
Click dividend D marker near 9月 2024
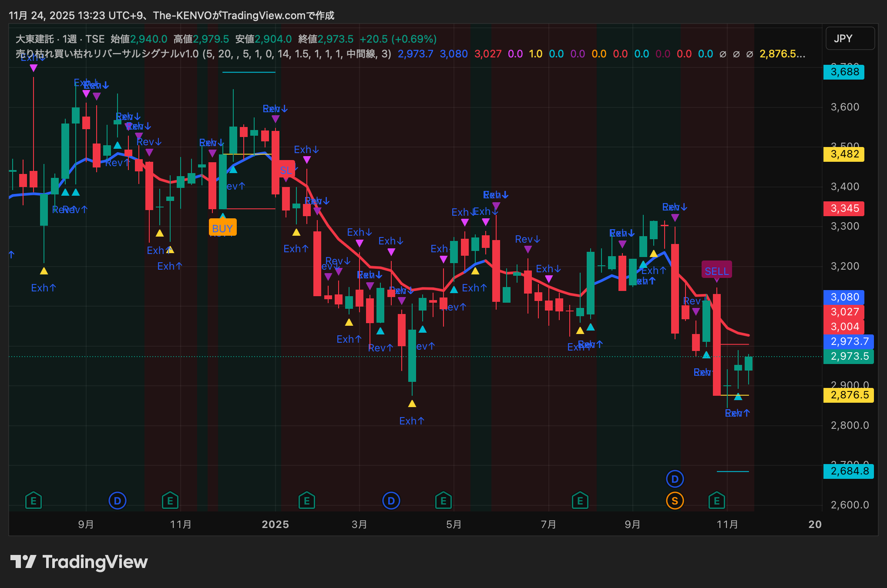[x=117, y=501]
